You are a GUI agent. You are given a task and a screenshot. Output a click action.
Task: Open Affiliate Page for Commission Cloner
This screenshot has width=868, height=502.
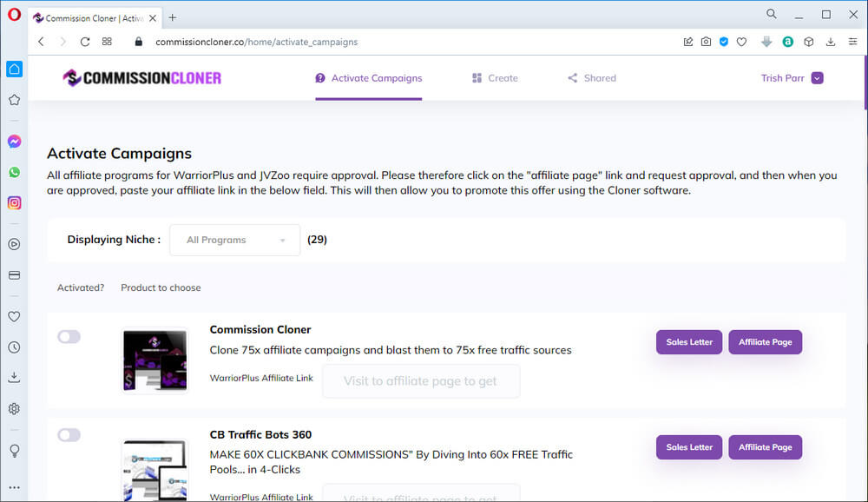(x=765, y=342)
